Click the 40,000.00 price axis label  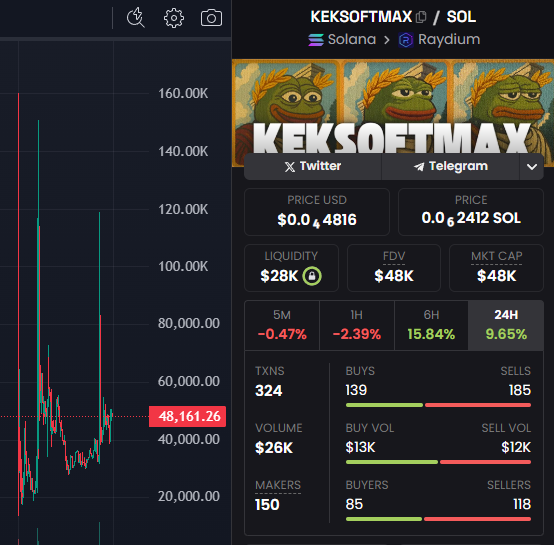tap(189, 439)
